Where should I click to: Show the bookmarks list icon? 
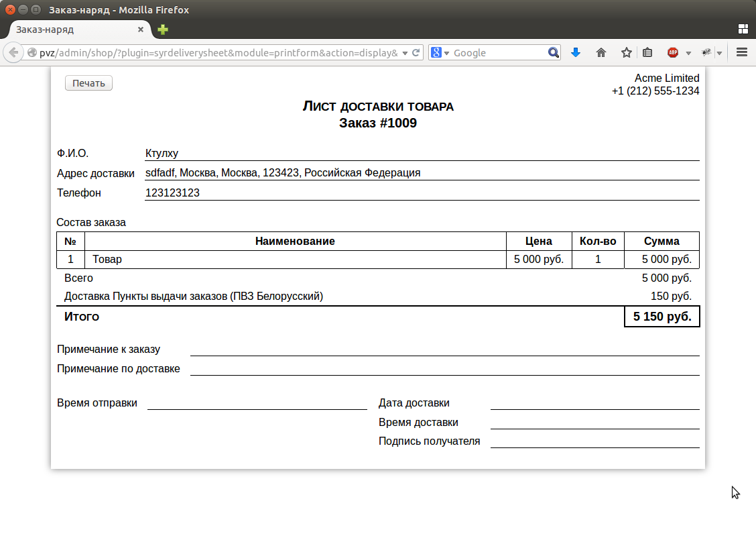point(647,52)
